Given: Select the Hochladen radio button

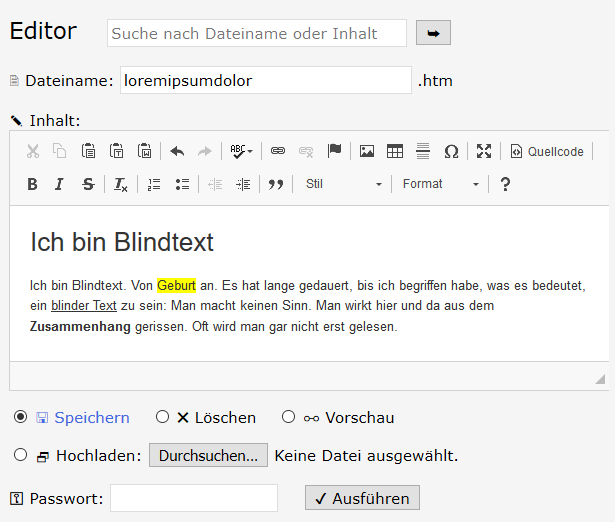Looking at the screenshot, I should (x=20, y=455).
